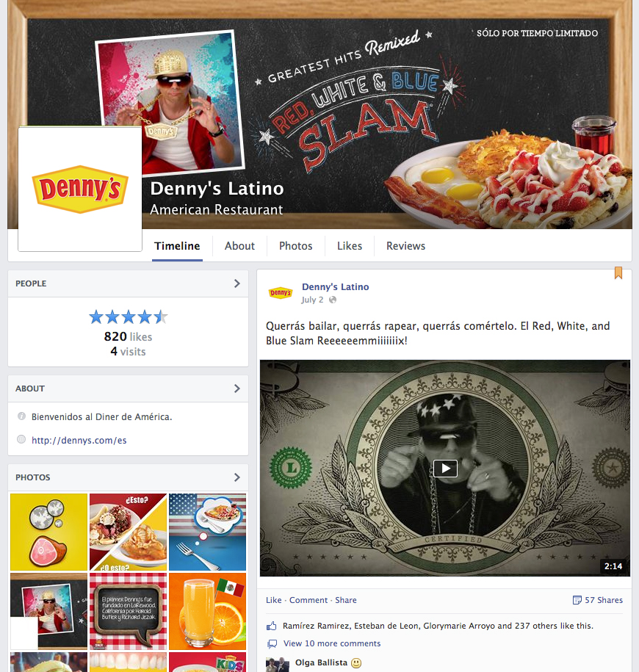639x672 pixels.
Task: Click View 10 more comments
Action: pyautogui.click(x=332, y=643)
